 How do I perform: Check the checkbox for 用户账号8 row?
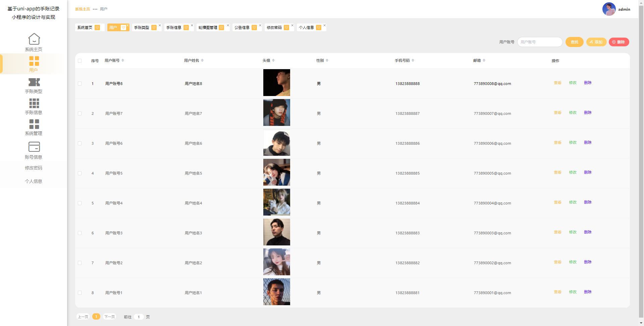coord(80,84)
